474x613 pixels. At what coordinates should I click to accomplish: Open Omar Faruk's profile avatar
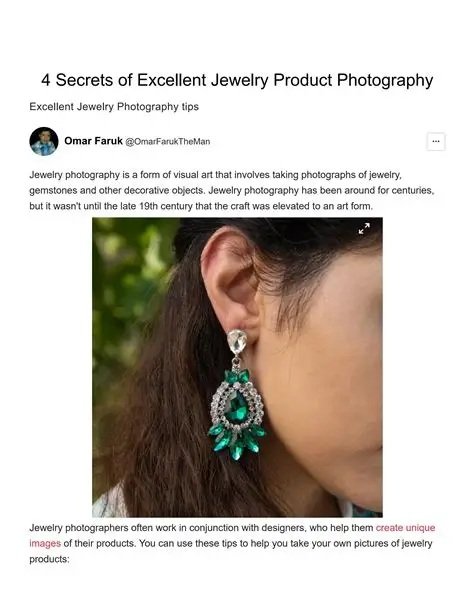(44, 141)
